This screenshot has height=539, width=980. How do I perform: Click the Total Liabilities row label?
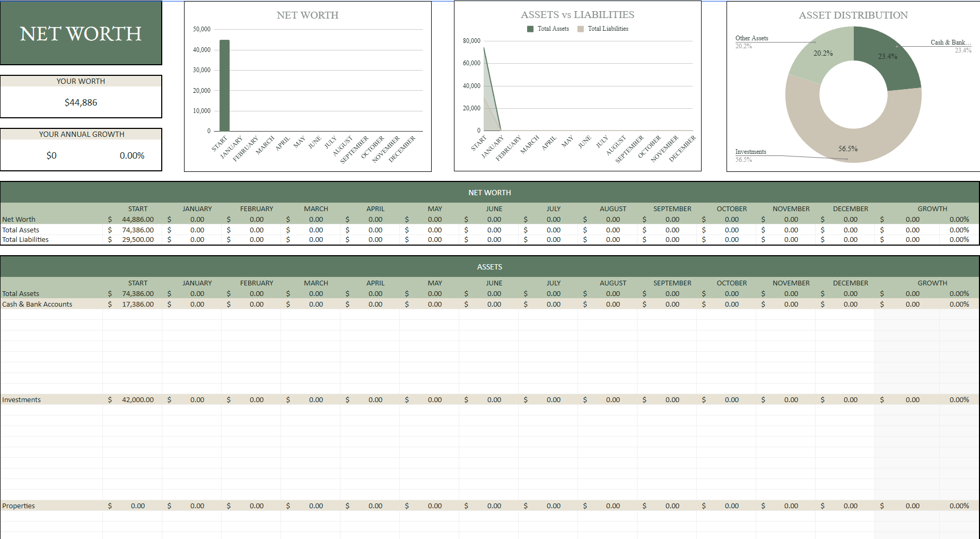tap(25, 239)
